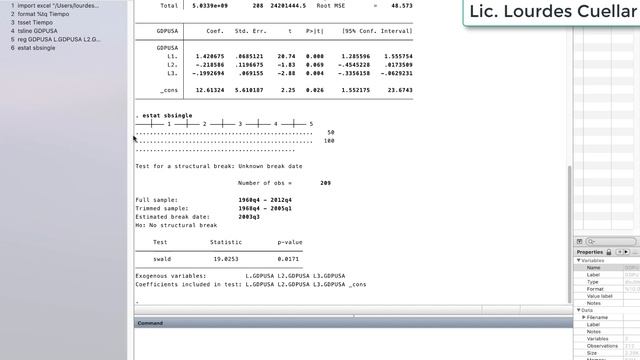Select history entry 'estat sbsingle'

click(33, 48)
